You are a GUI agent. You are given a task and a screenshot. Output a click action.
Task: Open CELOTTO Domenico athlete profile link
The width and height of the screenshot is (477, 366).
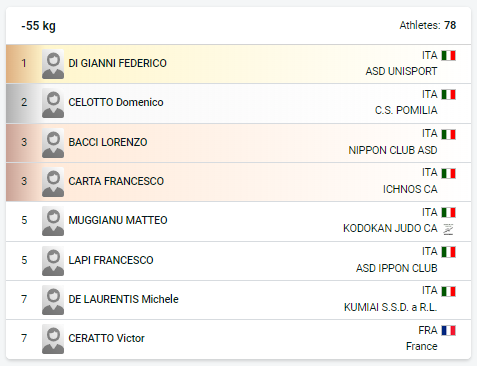coord(116,102)
